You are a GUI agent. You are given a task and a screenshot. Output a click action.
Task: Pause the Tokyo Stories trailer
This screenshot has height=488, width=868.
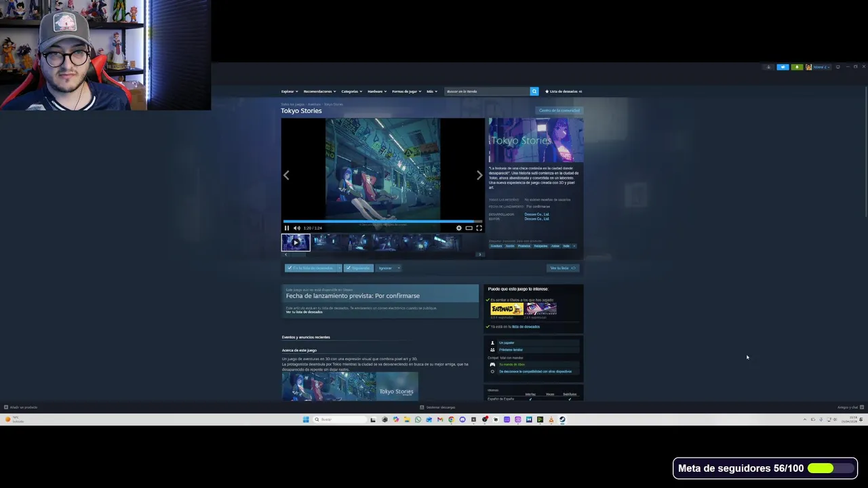pos(287,228)
